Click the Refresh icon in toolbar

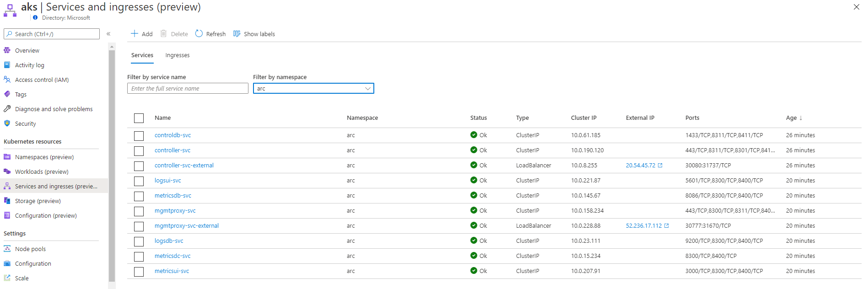[199, 33]
